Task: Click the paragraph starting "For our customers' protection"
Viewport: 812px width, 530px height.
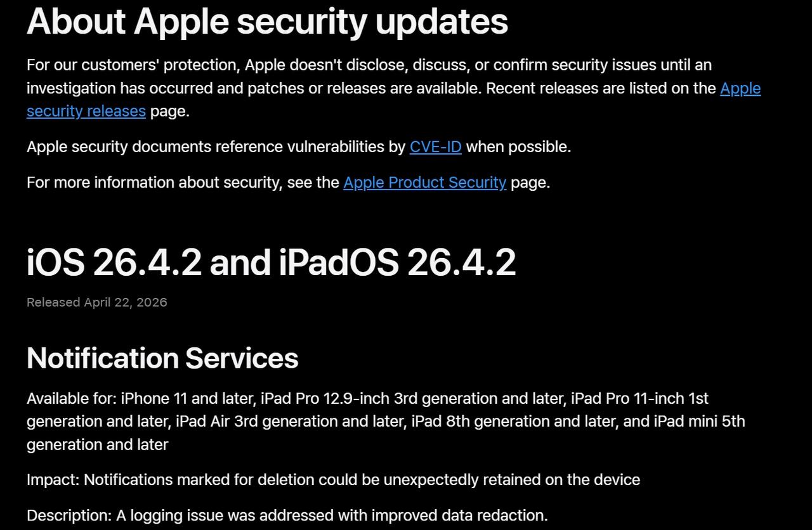Action: click(x=368, y=65)
